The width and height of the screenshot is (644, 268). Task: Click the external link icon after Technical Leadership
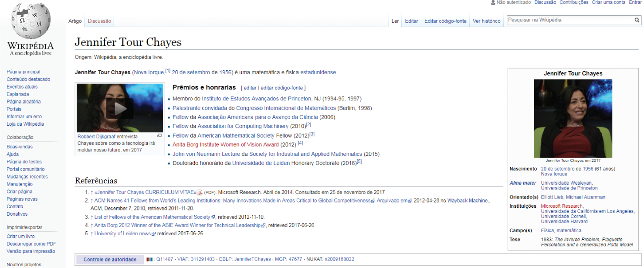[264, 226]
